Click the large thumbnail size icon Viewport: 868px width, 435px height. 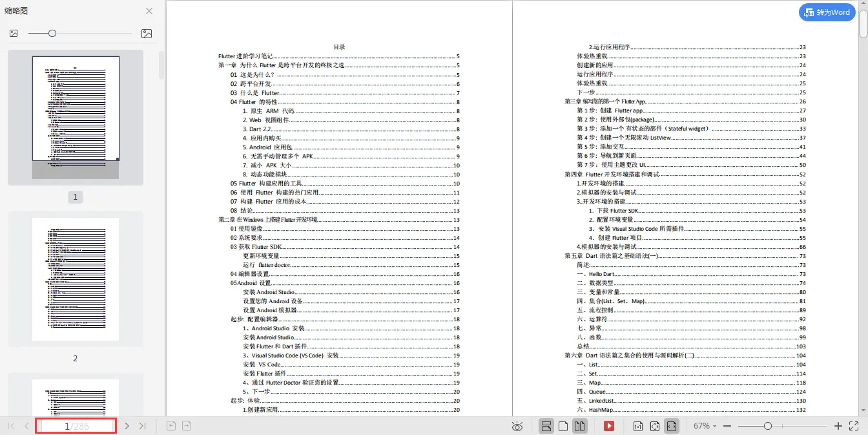[147, 33]
